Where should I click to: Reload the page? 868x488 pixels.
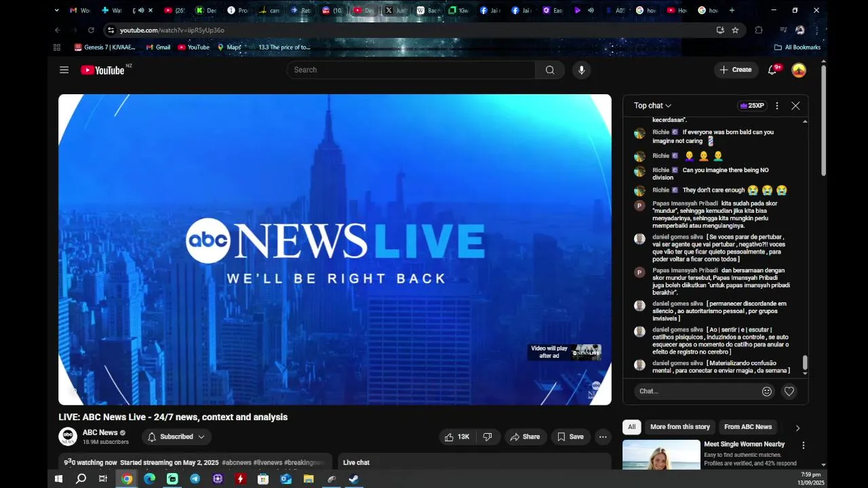[x=91, y=30]
